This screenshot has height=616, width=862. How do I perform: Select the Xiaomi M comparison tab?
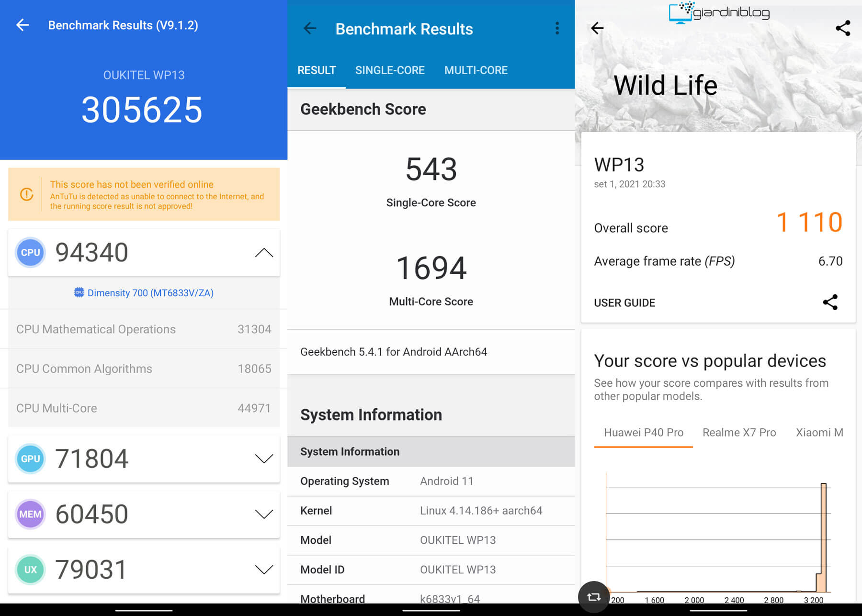(819, 433)
